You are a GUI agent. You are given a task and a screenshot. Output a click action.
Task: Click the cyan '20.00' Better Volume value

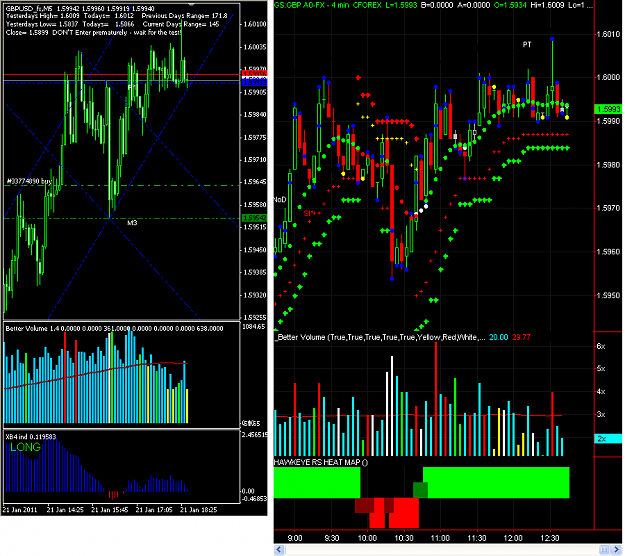coord(498,337)
